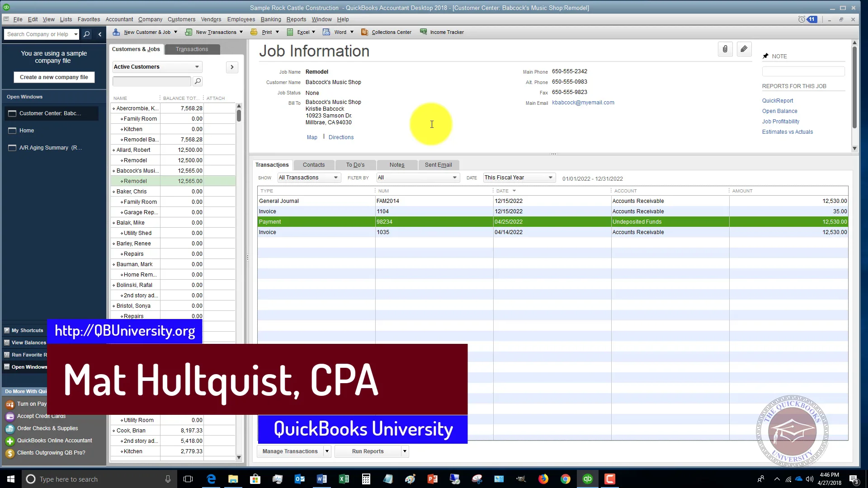
Task: Switch to the Sent Email tab
Action: (439, 165)
